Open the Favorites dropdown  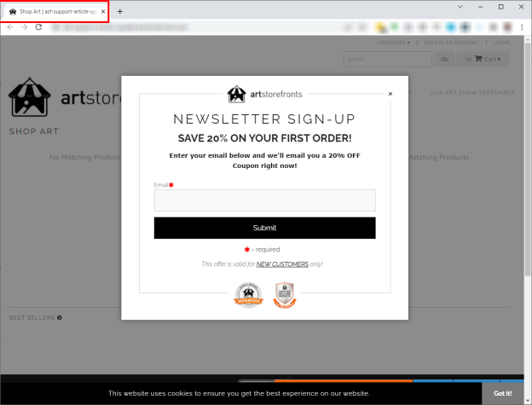point(394,43)
